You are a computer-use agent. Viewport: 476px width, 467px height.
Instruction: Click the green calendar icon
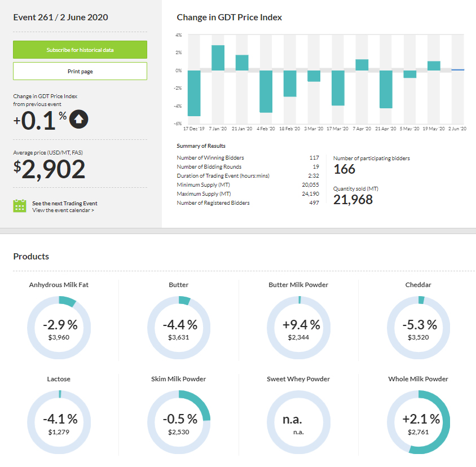coord(20,206)
